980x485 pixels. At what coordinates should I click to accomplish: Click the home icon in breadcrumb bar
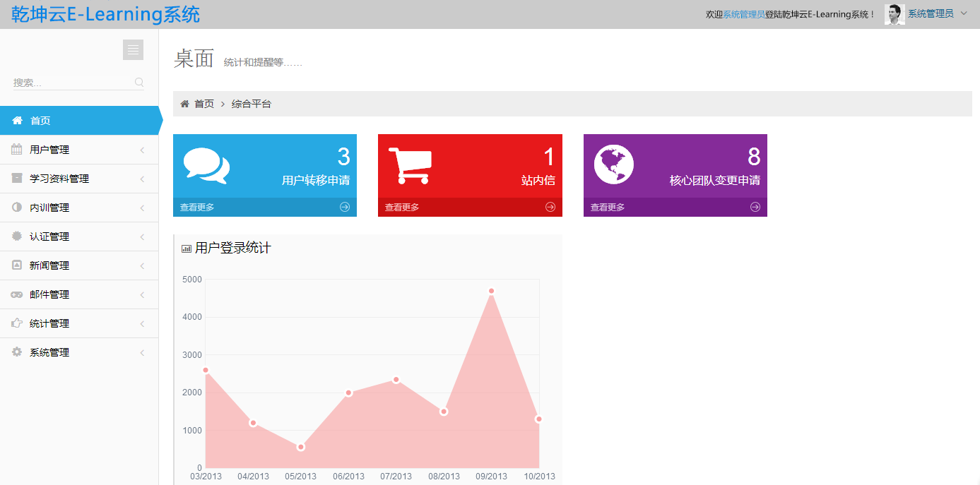184,104
